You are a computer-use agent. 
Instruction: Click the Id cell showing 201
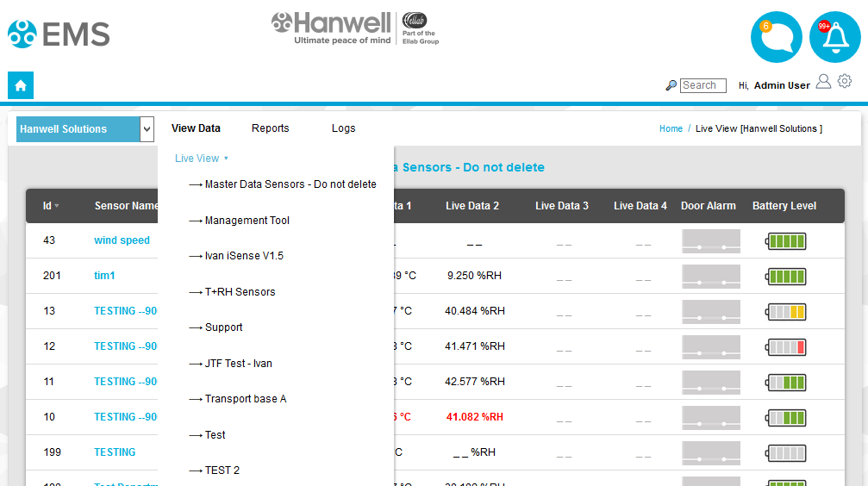point(52,276)
